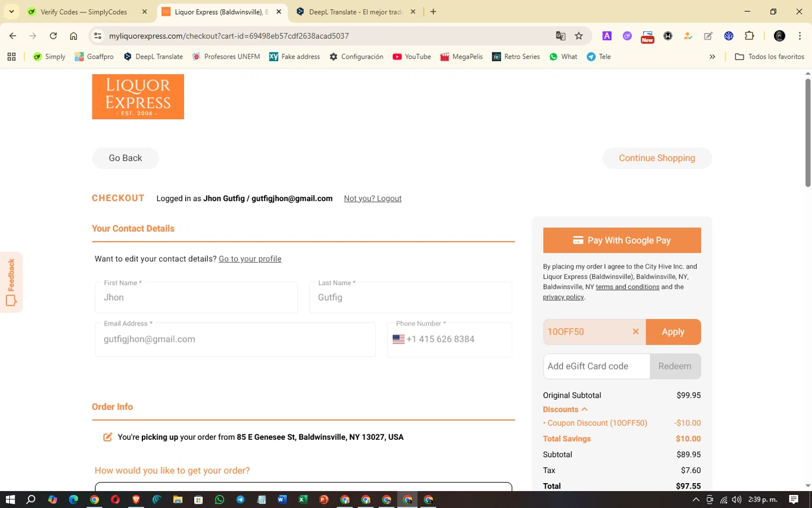Open the Profesores UNEFM bookmark
The image size is (812, 508).
pos(226,56)
